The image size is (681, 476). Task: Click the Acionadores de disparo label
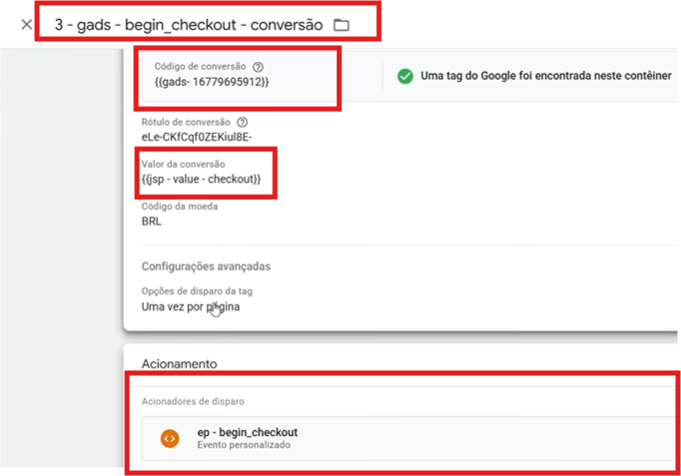[x=193, y=401]
